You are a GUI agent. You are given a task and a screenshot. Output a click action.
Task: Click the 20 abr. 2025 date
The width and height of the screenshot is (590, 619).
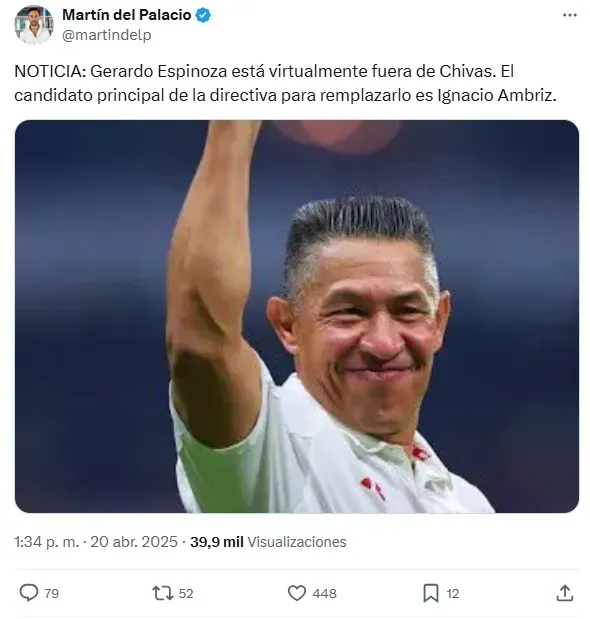coord(134,542)
